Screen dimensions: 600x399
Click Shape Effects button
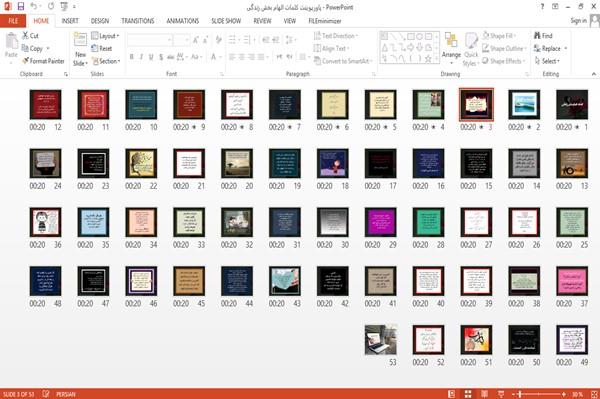point(504,61)
